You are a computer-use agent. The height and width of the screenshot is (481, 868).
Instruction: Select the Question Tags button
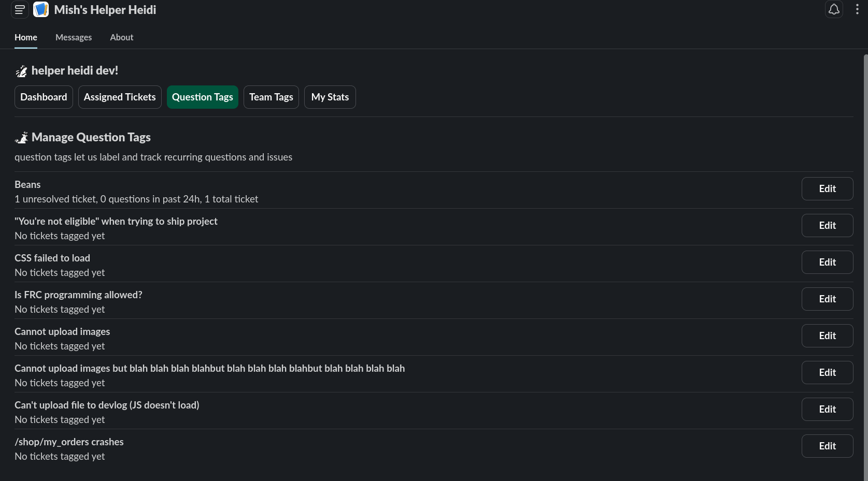pyautogui.click(x=203, y=97)
